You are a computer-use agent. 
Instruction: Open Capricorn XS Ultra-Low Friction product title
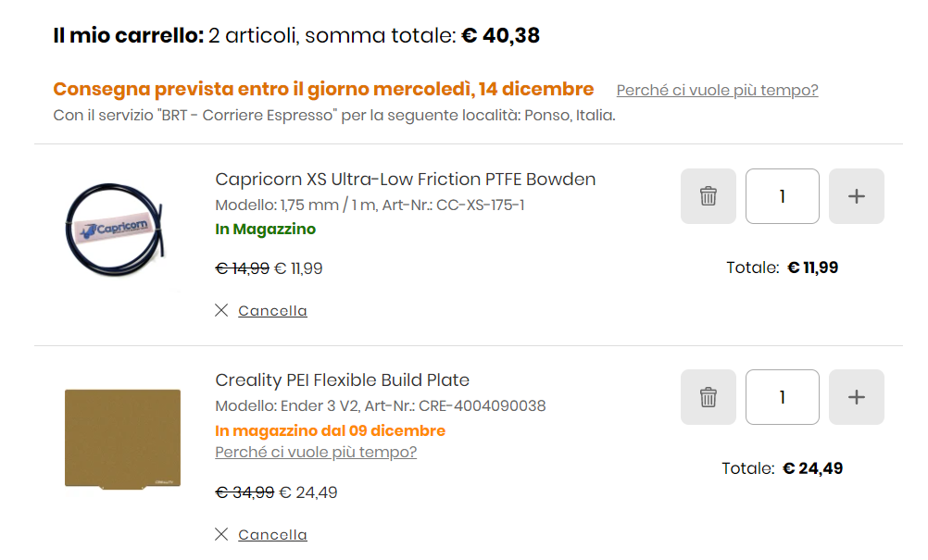[405, 180]
